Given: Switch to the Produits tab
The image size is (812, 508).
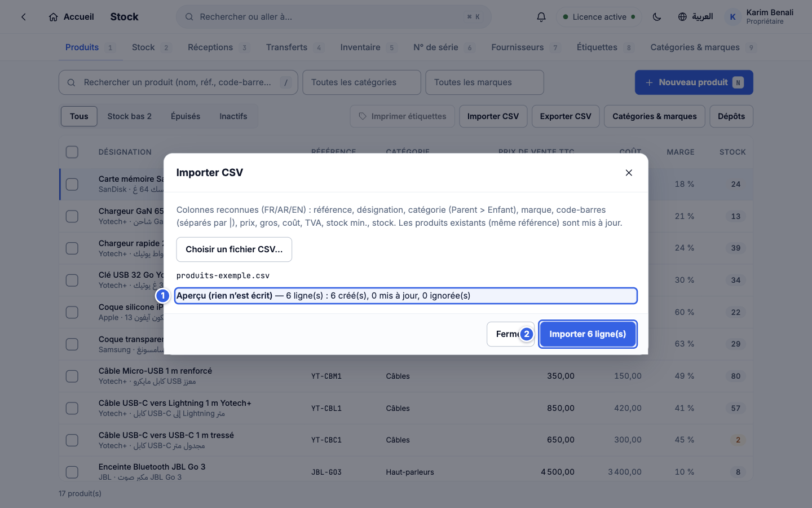Looking at the screenshot, I should point(90,47).
